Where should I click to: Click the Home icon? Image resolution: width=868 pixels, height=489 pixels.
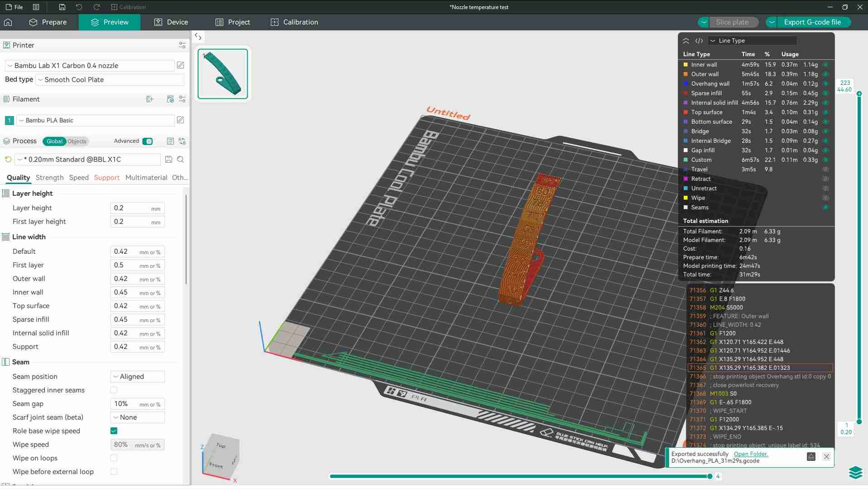point(8,22)
